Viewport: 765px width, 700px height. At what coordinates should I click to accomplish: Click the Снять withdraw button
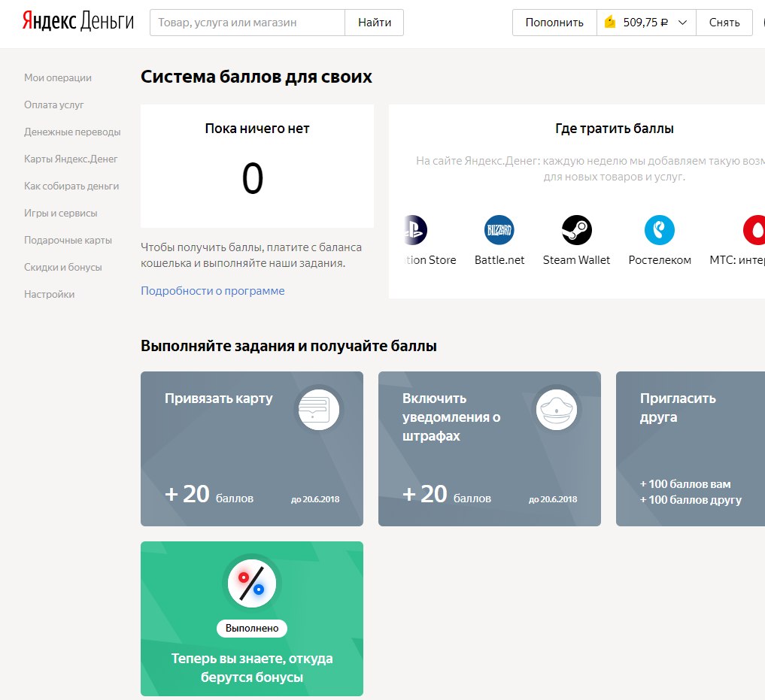[724, 23]
